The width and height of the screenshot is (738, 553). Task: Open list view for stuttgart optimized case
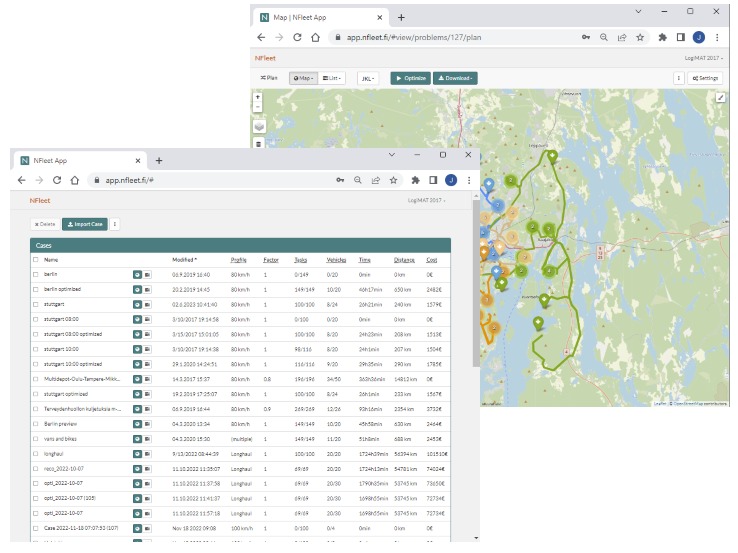pos(147,394)
